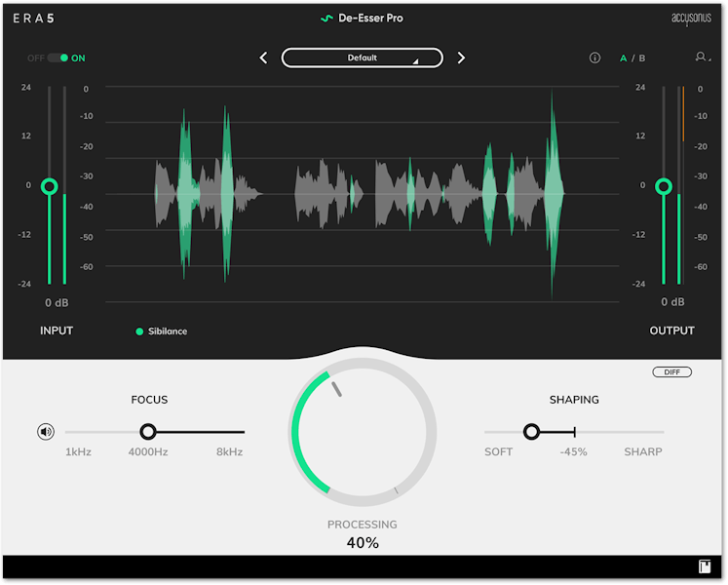Click the De-Esser Pro title logo icon
The width and height of the screenshot is (728, 585).
[326, 19]
